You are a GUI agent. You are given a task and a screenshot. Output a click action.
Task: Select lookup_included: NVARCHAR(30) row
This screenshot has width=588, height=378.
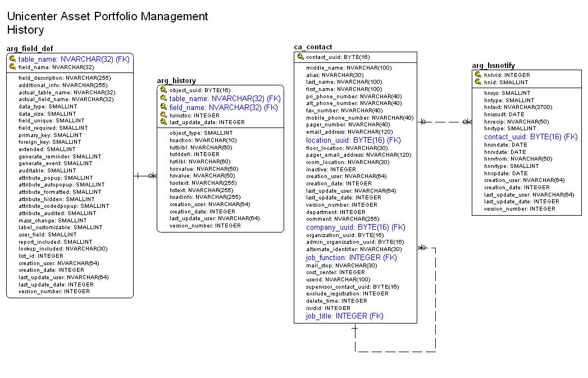63,249
